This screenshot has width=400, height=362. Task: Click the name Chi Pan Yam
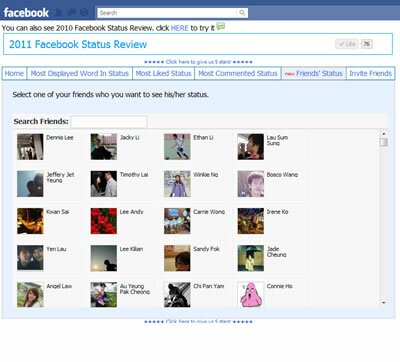tap(209, 286)
